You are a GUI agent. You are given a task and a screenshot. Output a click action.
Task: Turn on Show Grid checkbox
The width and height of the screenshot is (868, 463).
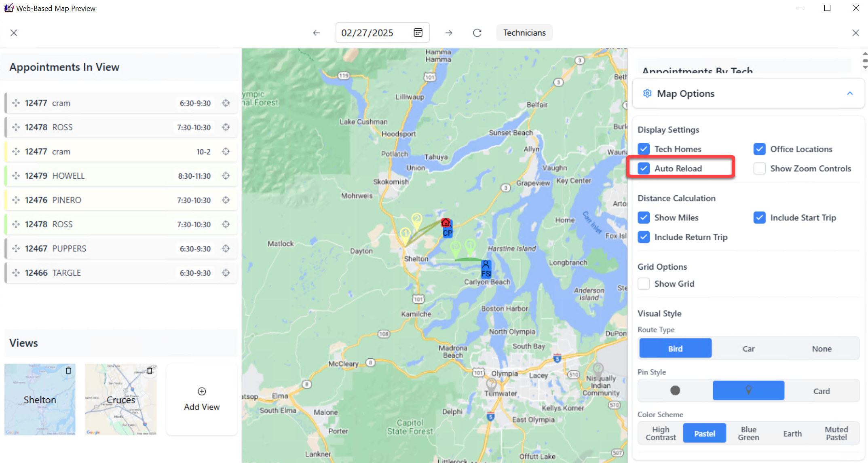644,284
